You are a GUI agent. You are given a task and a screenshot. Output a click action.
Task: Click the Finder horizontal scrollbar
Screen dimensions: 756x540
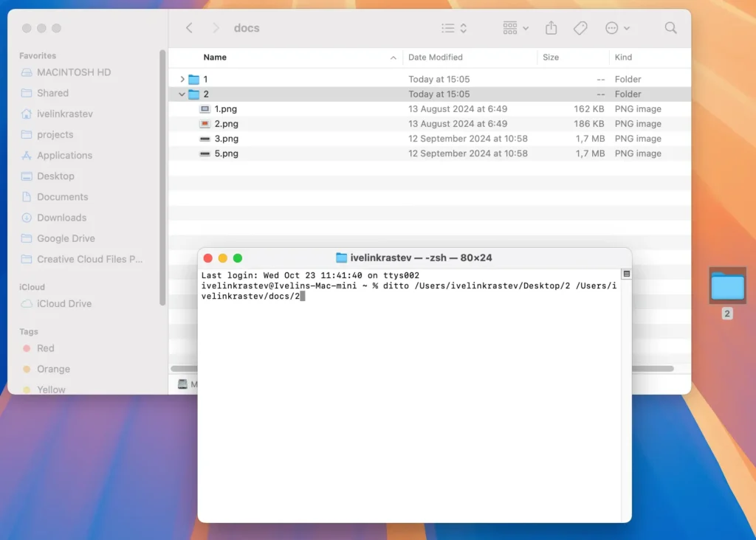tap(653, 369)
